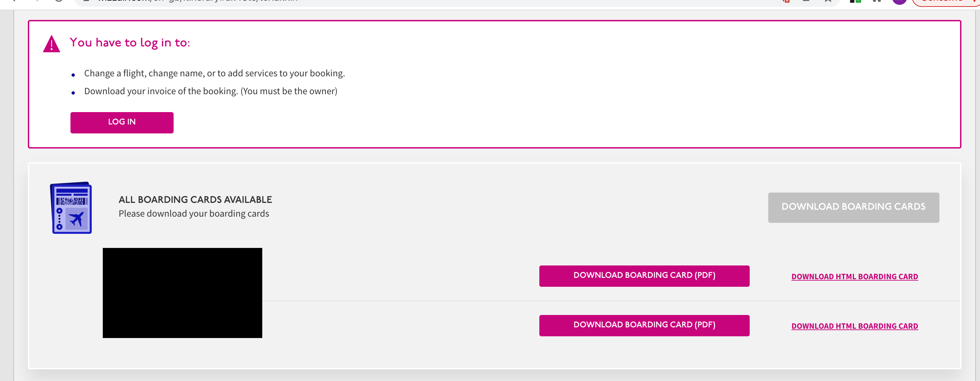980x381 pixels.
Task: Click the blacked-out passenger names block
Action: pos(182,293)
